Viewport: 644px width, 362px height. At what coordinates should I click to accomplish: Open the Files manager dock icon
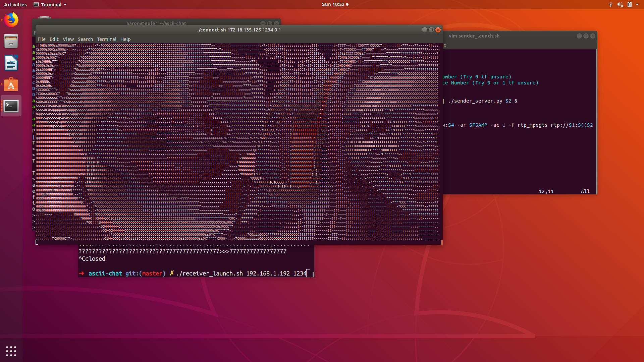[x=11, y=41]
